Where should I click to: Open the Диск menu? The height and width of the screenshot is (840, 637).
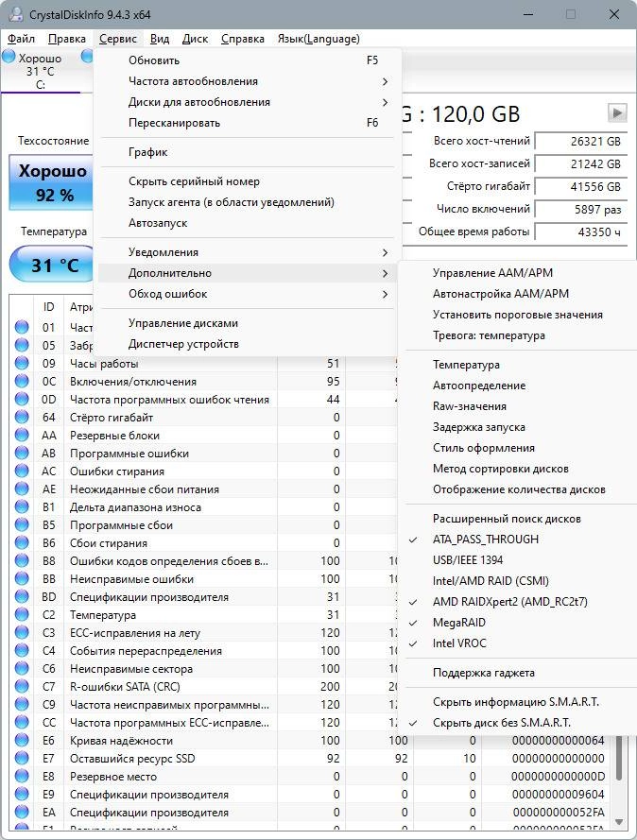tap(195, 39)
